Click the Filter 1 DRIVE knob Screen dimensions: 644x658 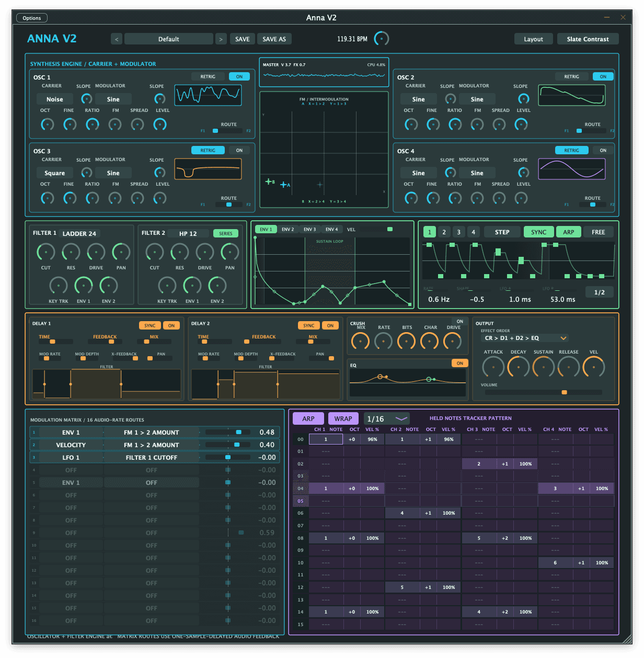[x=96, y=253]
